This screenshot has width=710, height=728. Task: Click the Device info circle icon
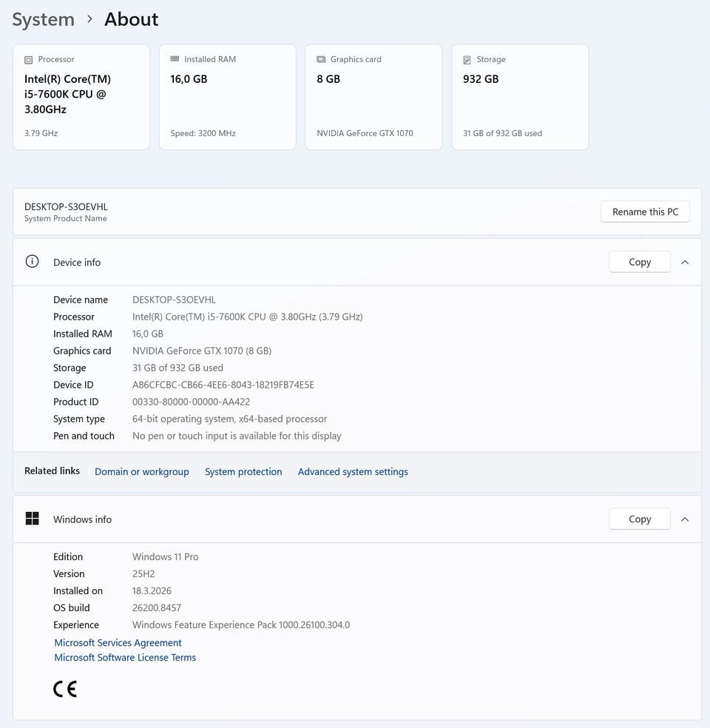click(x=32, y=261)
